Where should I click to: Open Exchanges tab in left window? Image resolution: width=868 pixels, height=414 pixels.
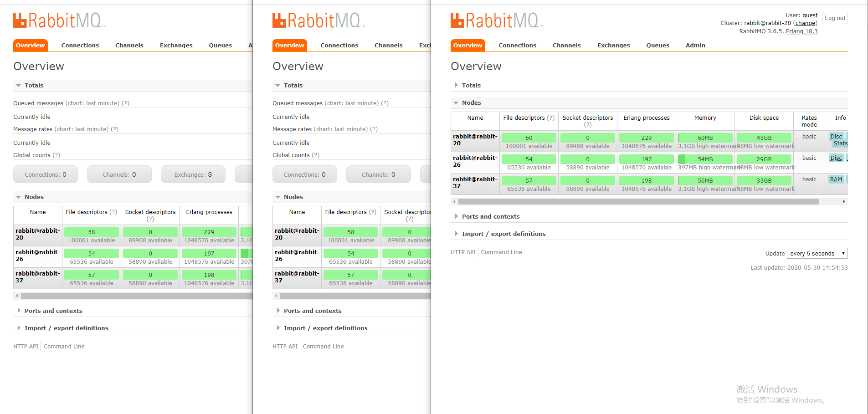tap(176, 45)
